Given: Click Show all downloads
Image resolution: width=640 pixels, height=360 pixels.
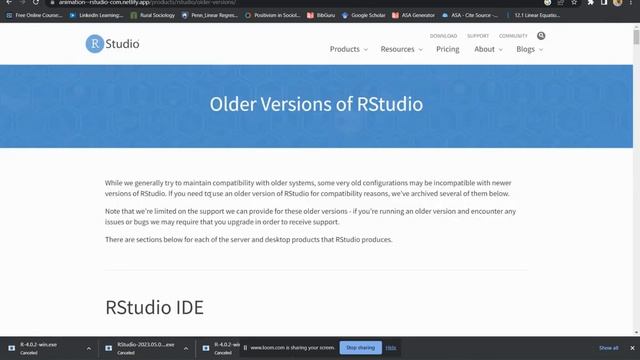Looking at the screenshot, I should click(608, 348).
